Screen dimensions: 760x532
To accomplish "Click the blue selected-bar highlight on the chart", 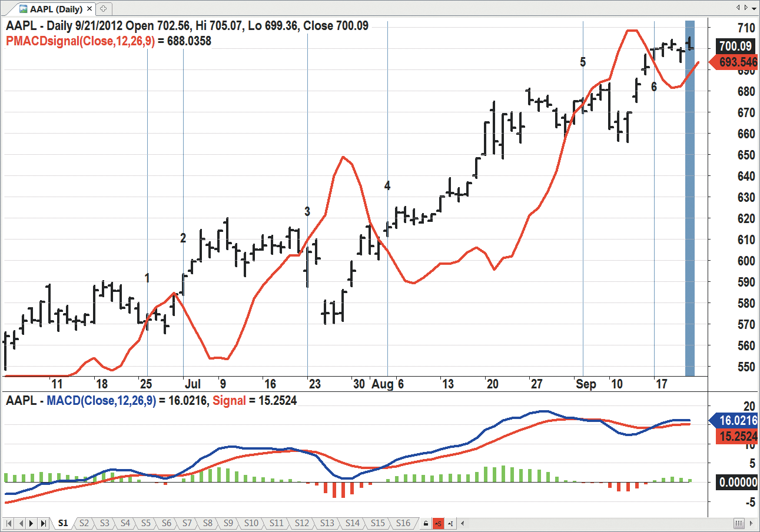I will click(690, 198).
